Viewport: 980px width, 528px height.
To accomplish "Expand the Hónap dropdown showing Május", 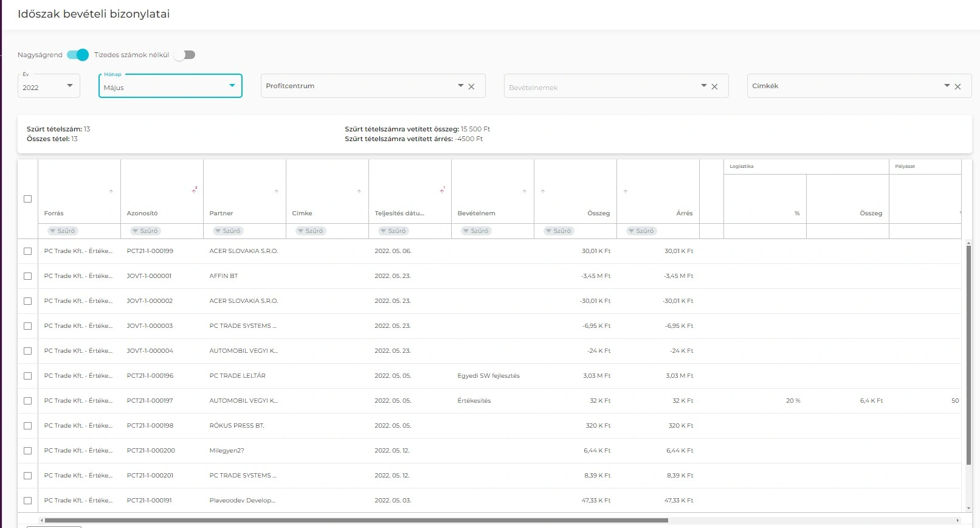I will [170, 86].
